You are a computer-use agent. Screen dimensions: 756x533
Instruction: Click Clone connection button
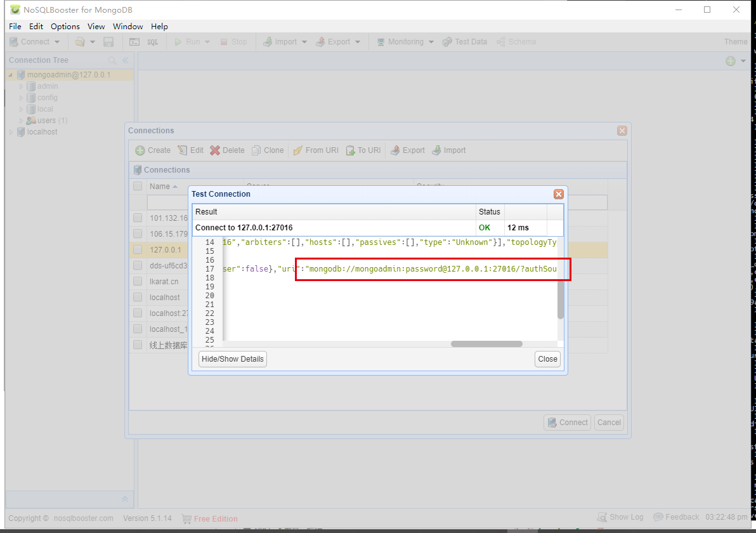268,150
